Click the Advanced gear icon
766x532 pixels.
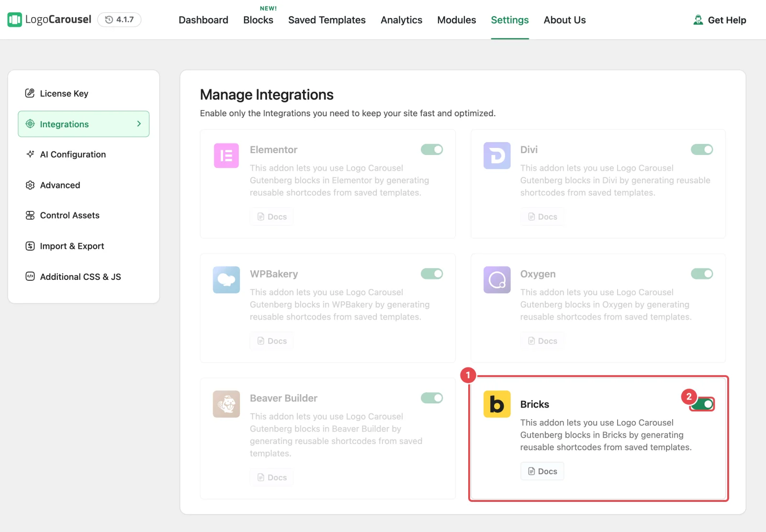coord(30,185)
